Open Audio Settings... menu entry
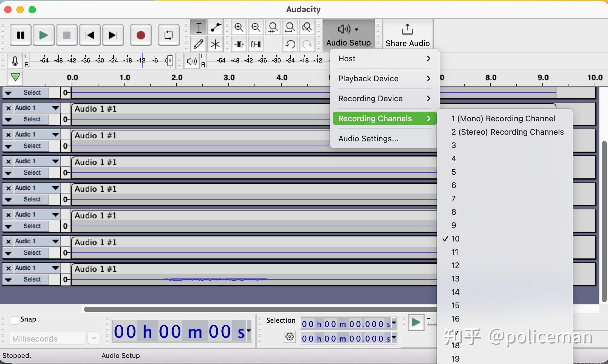This screenshot has height=364, width=608. 368,139
